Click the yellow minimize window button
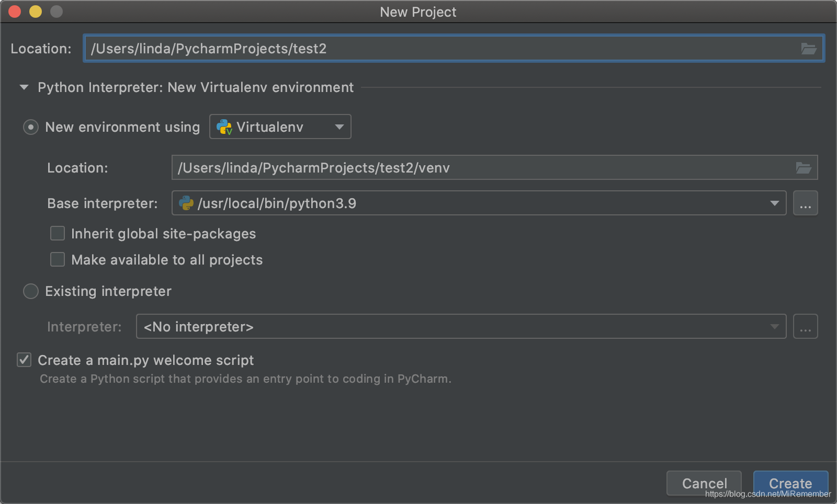The height and width of the screenshot is (504, 837). tap(36, 12)
